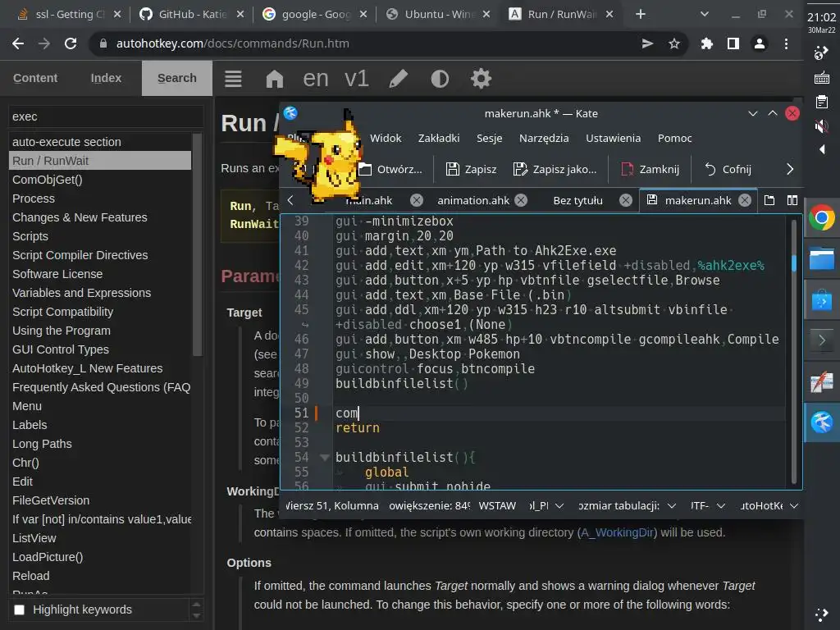
Task: Open Narzędzia menu in Kate
Action: [544, 138]
